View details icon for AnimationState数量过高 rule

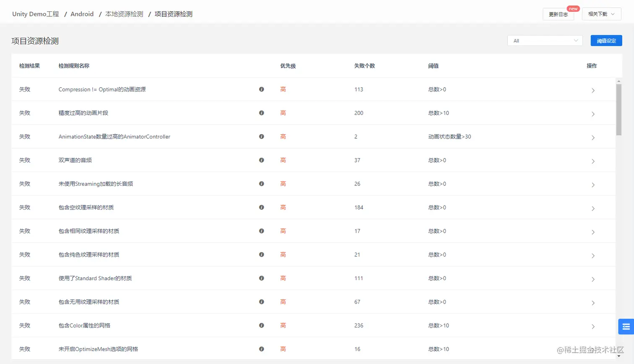point(261,136)
